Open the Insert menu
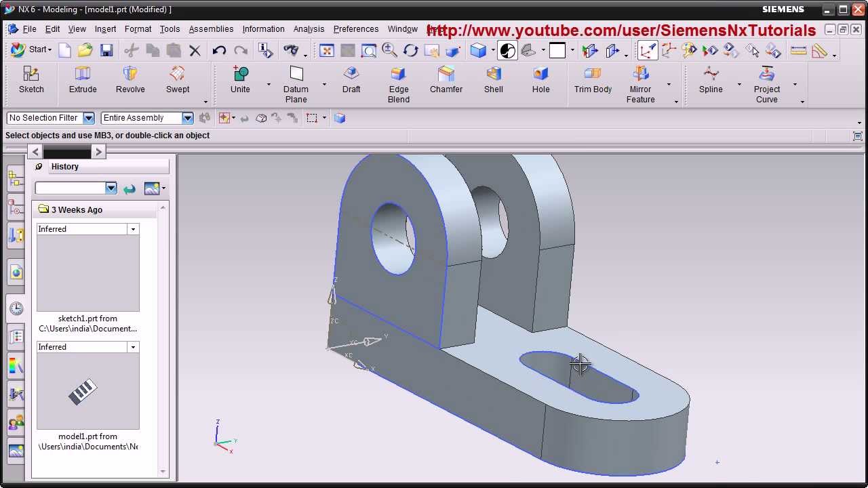Screen dimensions: 868x488 105,29
